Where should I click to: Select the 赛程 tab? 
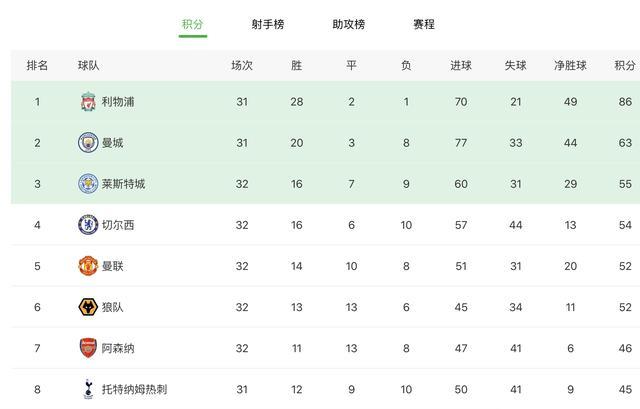coord(424,24)
